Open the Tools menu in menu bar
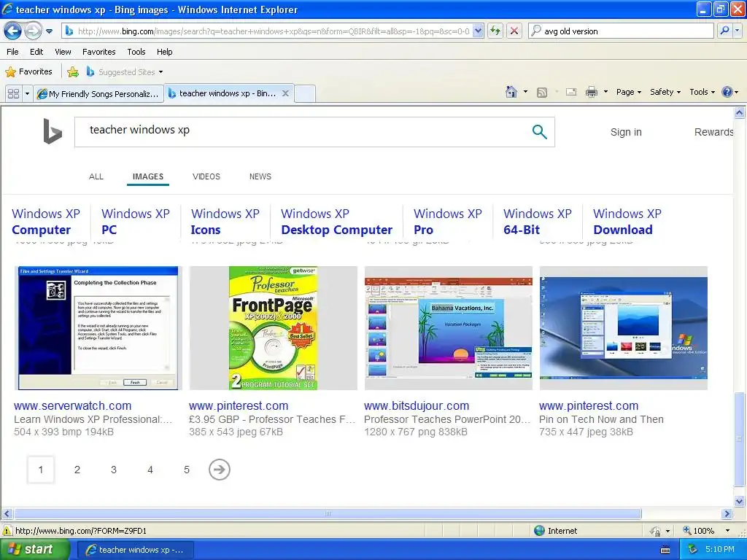The image size is (747, 560). coord(136,52)
